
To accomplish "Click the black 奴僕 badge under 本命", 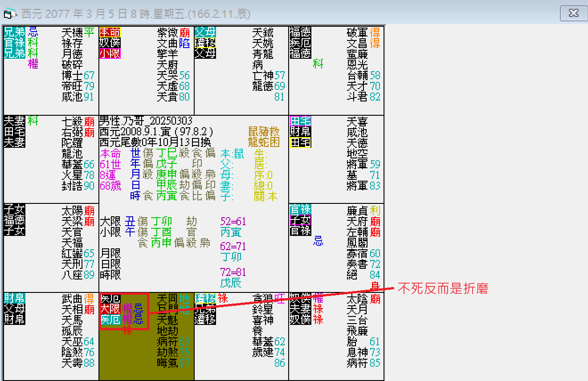I will 110,43.
